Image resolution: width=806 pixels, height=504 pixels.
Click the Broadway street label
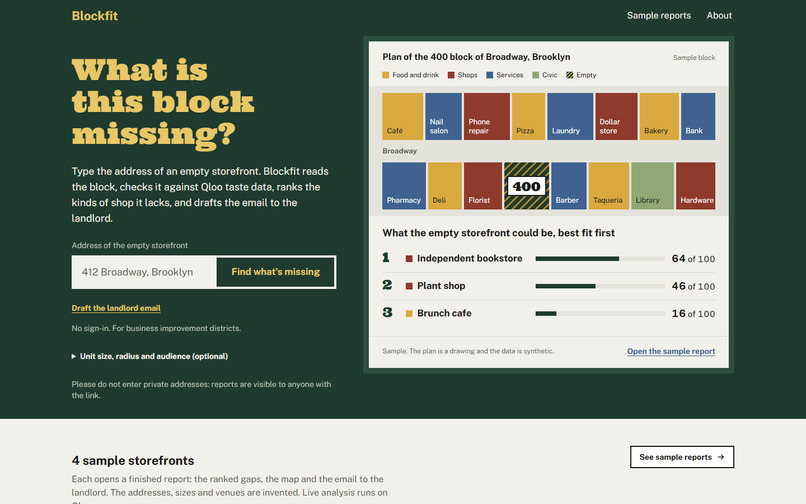coord(399,151)
